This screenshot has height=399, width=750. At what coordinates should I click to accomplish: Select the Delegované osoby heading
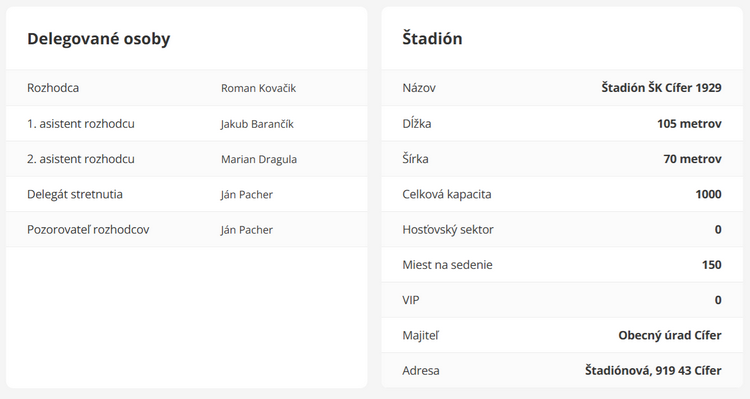[99, 39]
